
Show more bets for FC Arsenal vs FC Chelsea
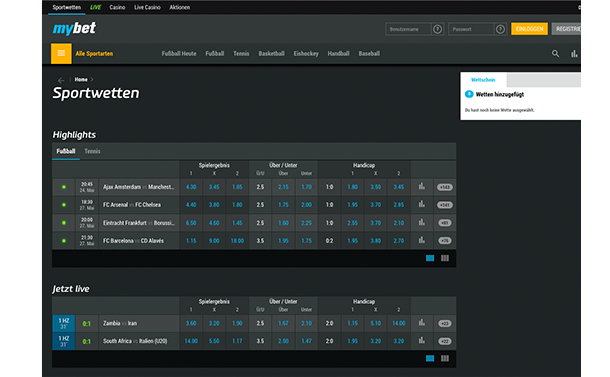(445, 205)
